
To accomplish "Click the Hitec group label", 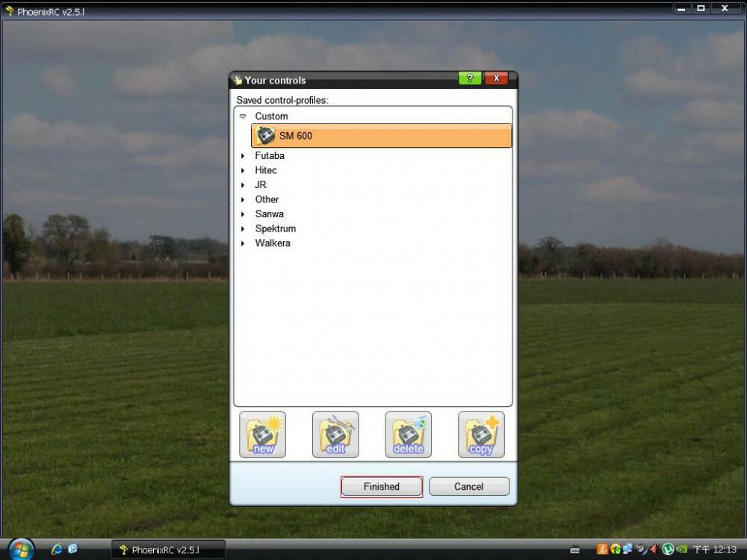I will coord(266,170).
